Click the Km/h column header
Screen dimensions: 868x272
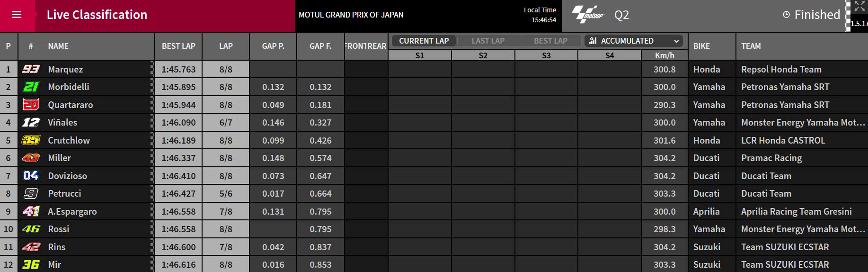[664, 55]
